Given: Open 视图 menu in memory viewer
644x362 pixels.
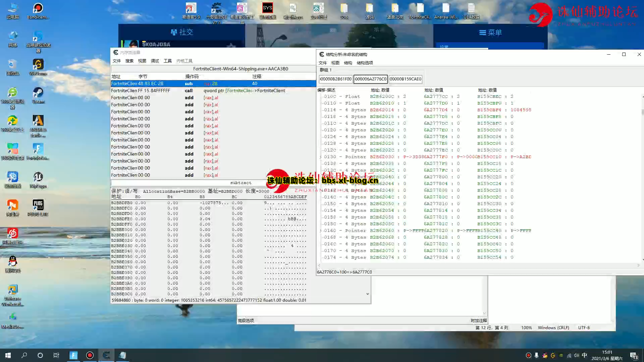Looking at the screenshot, I should [x=142, y=61].
